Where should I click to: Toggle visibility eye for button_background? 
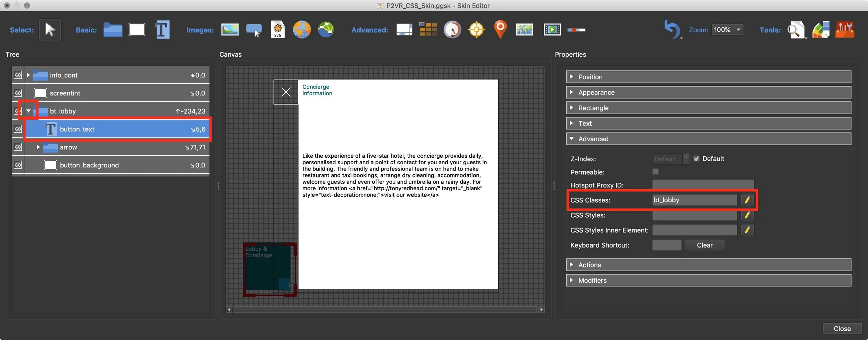18,165
